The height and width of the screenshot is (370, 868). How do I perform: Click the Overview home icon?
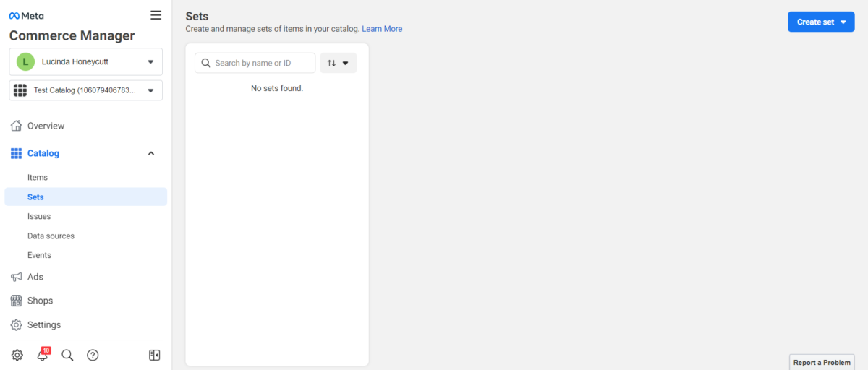point(16,126)
